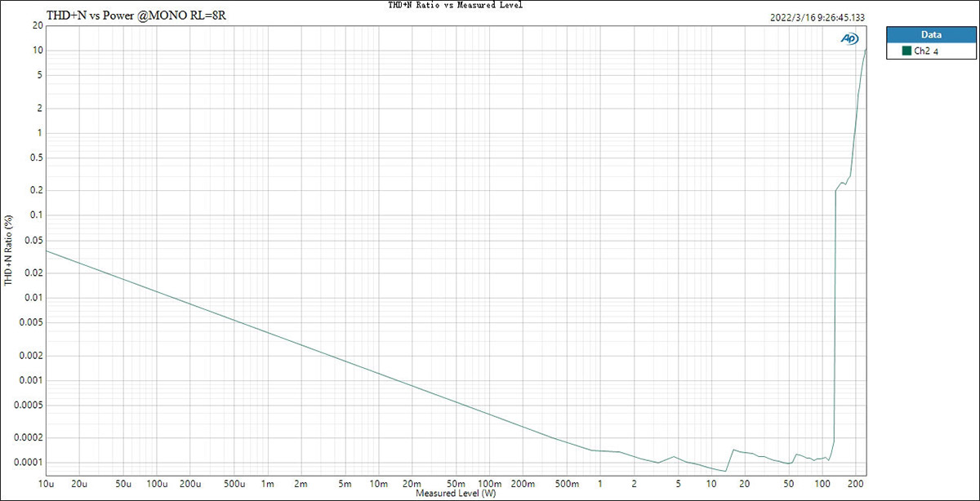
Task: Click the AP logo in graph corner
Action: pyautogui.click(x=850, y=38)
